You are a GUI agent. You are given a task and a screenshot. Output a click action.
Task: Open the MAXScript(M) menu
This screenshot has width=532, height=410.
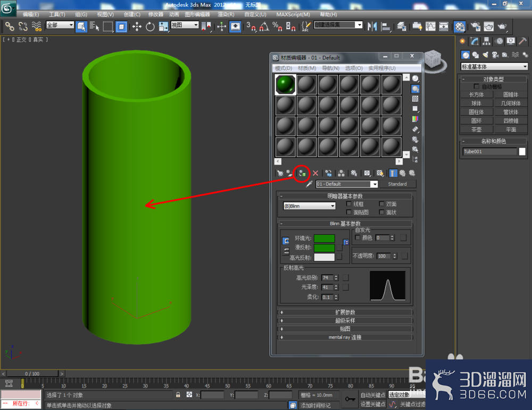(x=293, y=14)
